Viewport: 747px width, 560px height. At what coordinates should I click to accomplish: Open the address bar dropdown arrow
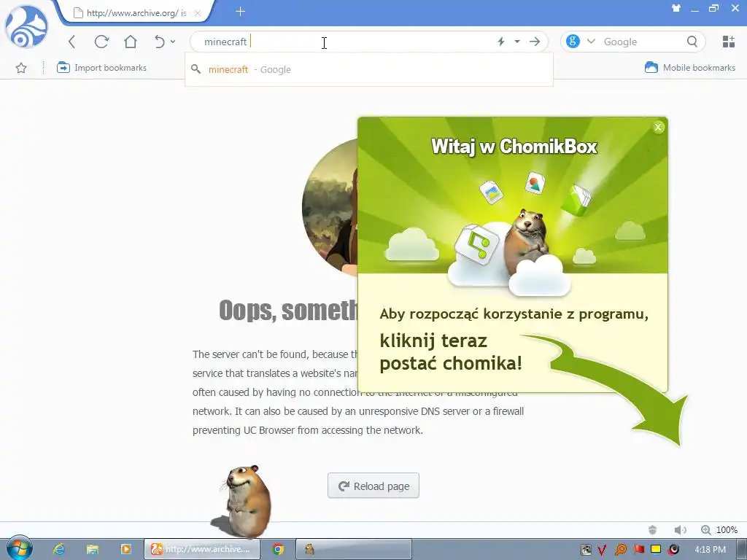point(517,42)
